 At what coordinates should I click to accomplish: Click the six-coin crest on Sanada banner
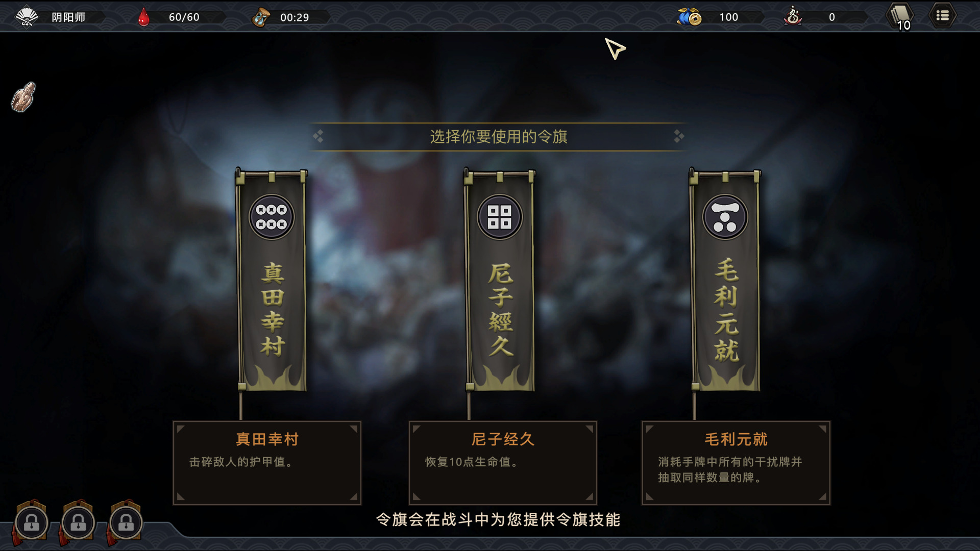(x=272, y=217)
